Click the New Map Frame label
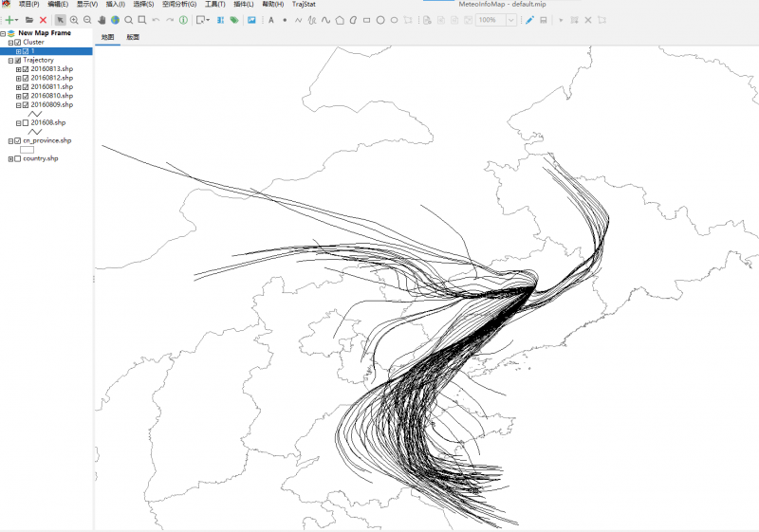Image resolution: width=759 pixels, height=532 pixels. (x=46, y=33)
